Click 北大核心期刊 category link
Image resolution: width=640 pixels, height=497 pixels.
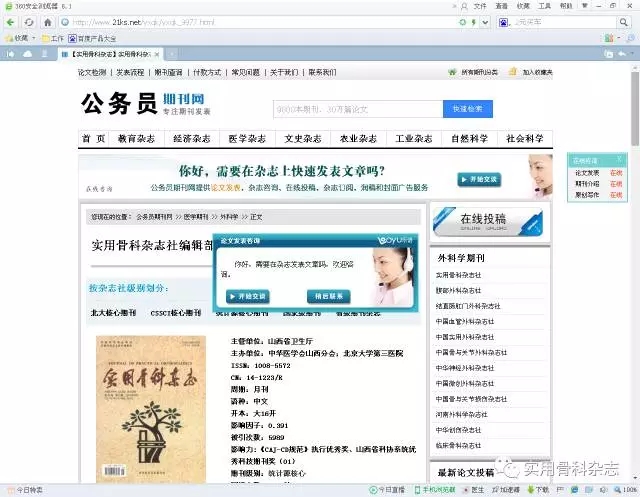[113, 313]
